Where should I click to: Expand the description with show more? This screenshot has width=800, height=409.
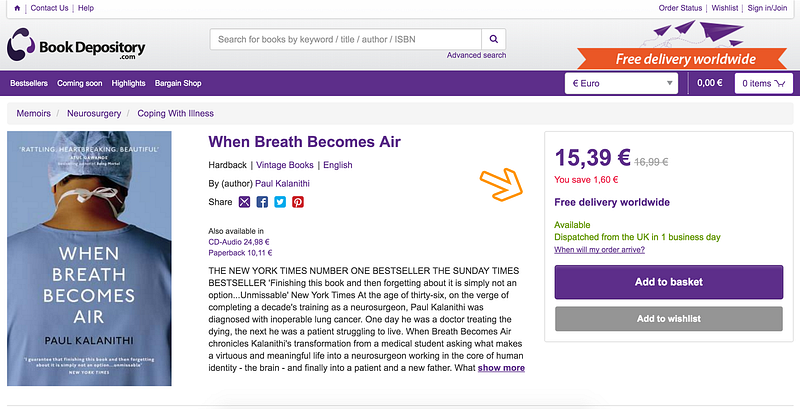(x=501, y=368)
